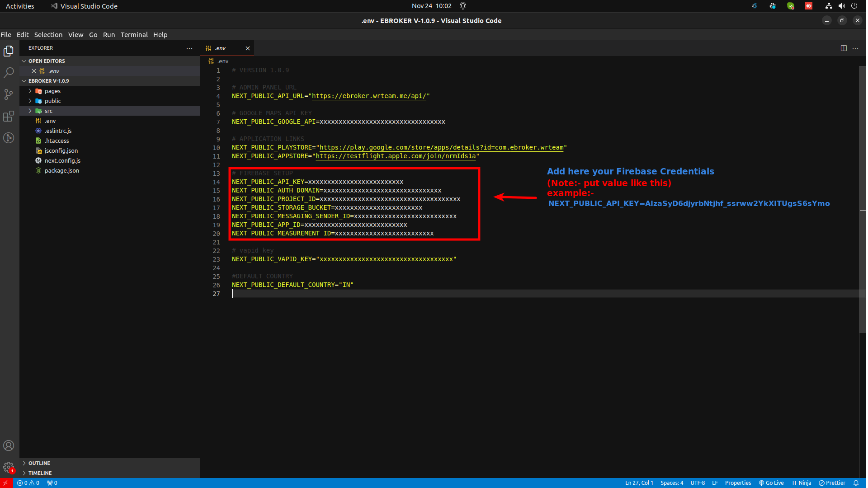Open the File menu
The height and width of the screenshot is (488, 868).
[6, 35]
